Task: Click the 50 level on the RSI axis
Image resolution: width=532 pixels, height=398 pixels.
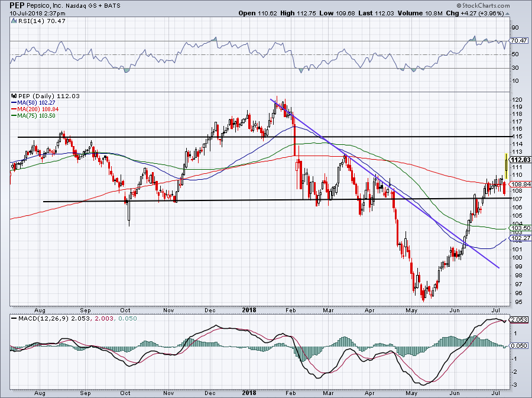Action: 515,54
